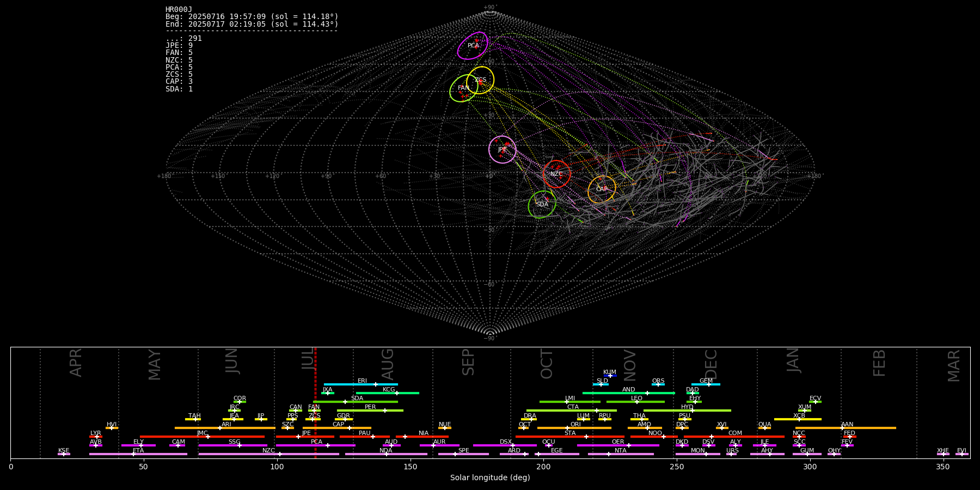Click the EVI shower label in timeline
980x490 pixels.
tap(961, 450)
